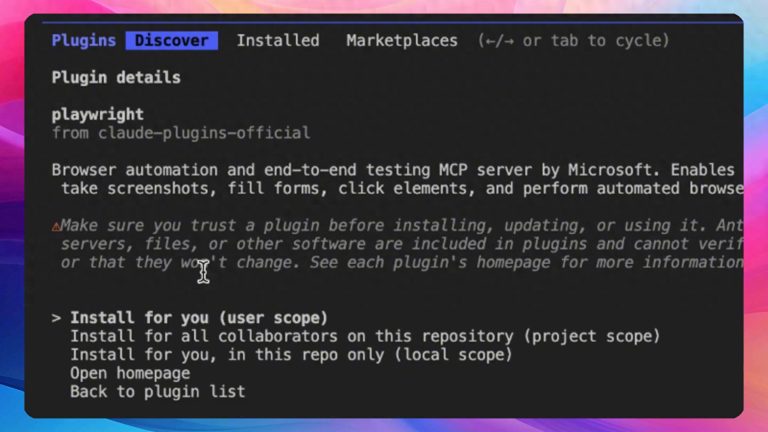The image size is (768, 432).
Task: Click the tab-to-cycle hint text
Action: tap(573, 41)
